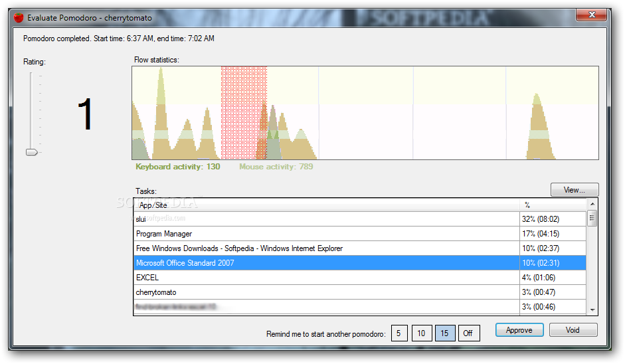Click the 10% (02:37) cell

click(553, 248)
